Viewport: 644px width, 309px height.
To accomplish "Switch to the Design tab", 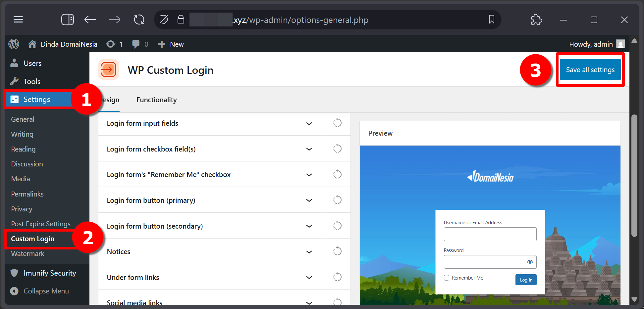I will coord(109,100).
